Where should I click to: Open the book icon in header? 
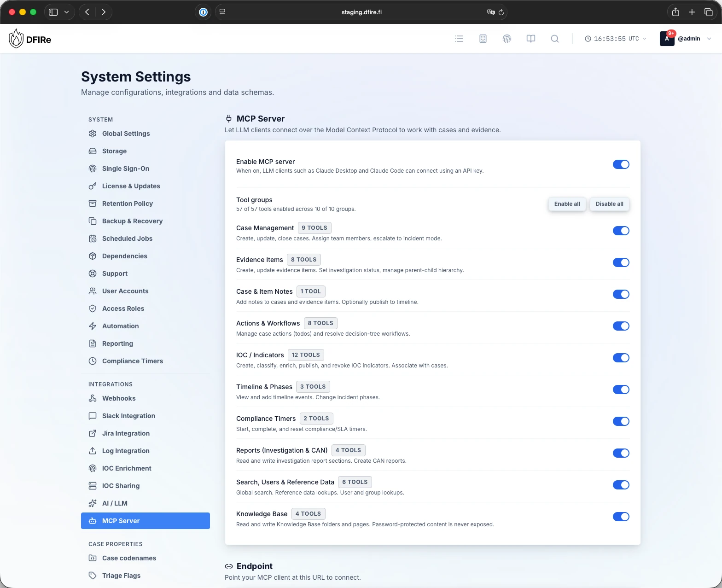point(531,39)
